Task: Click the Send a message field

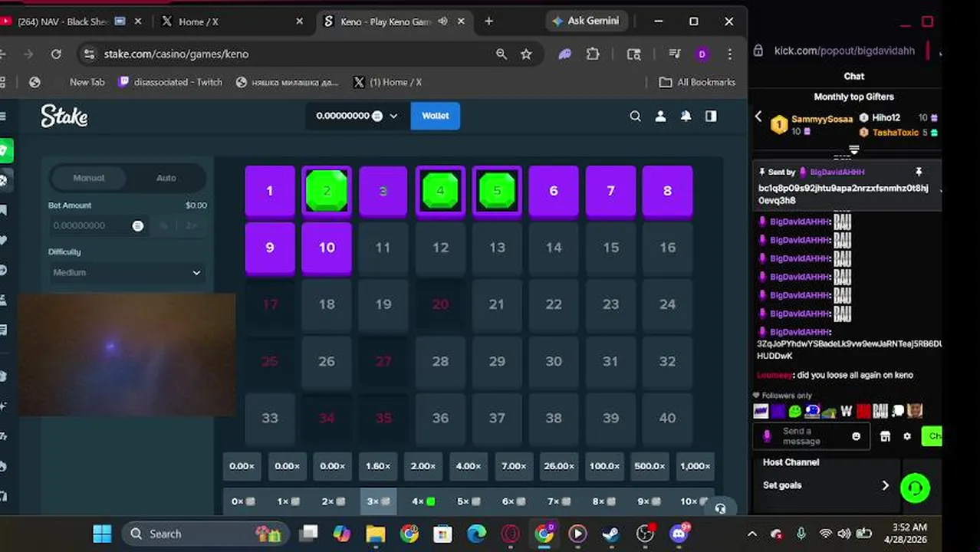Action: pyautogui.click(x=811, y=436)
